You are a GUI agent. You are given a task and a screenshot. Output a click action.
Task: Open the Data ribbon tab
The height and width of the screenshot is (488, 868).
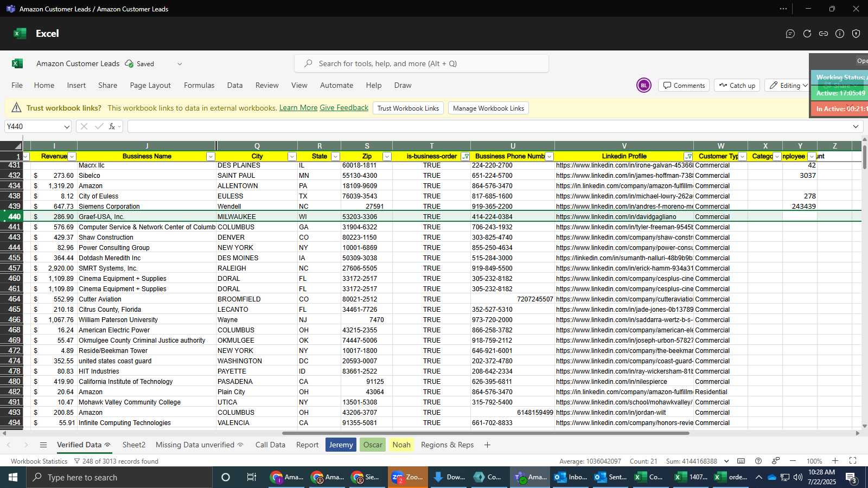pyautogui.click(x=235, y=85)
